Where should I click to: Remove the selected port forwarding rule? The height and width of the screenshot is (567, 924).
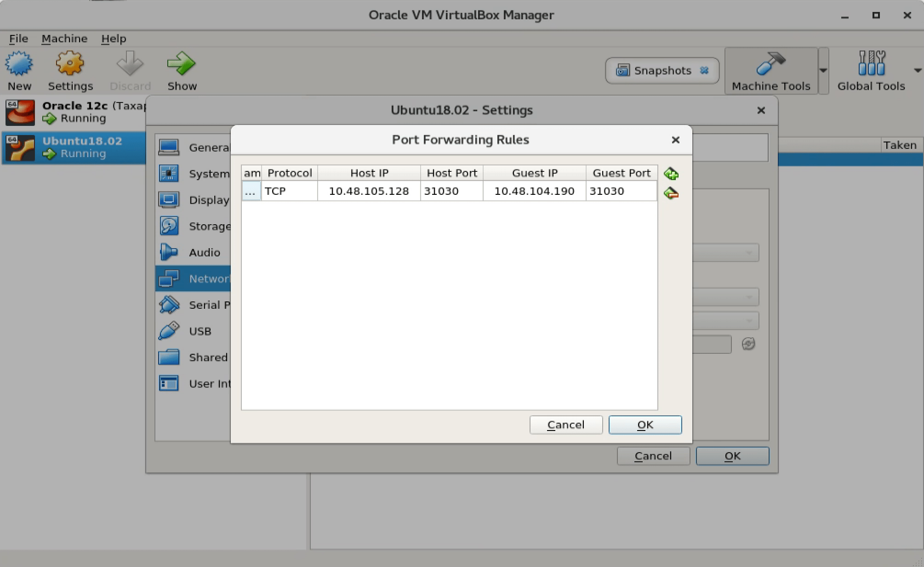pos(671,193)
